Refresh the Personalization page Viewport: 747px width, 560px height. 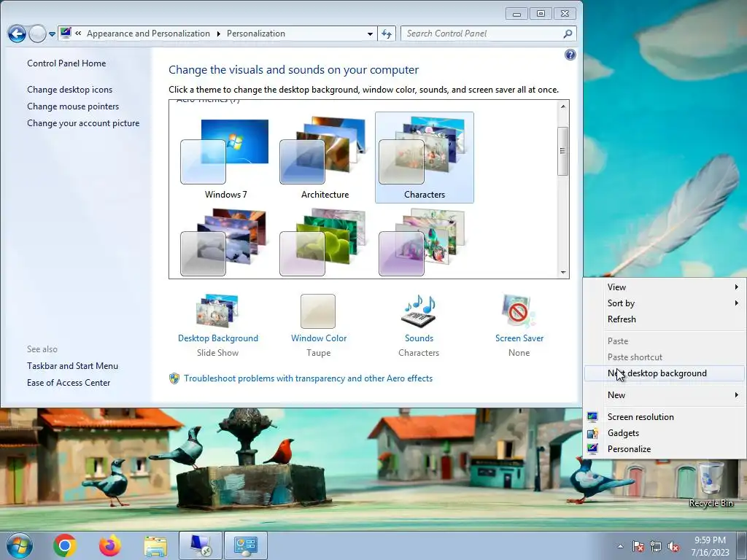click(x=387, y=34)
